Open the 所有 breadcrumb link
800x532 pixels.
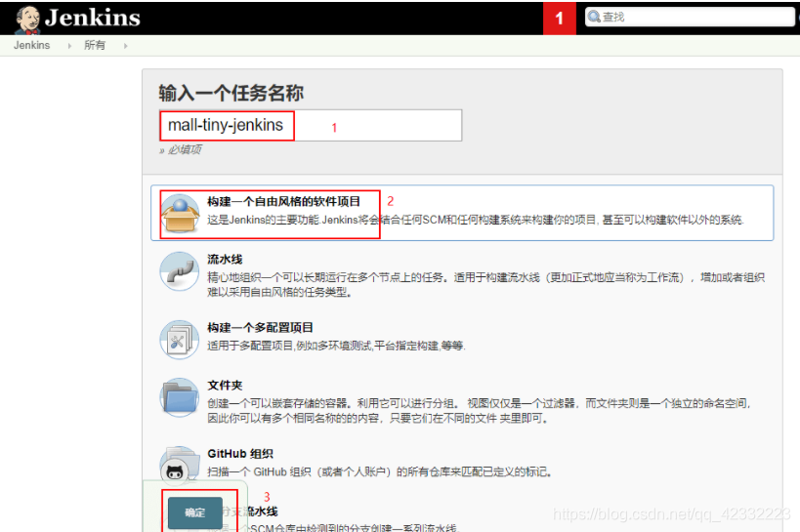click(x=95, y=45)
